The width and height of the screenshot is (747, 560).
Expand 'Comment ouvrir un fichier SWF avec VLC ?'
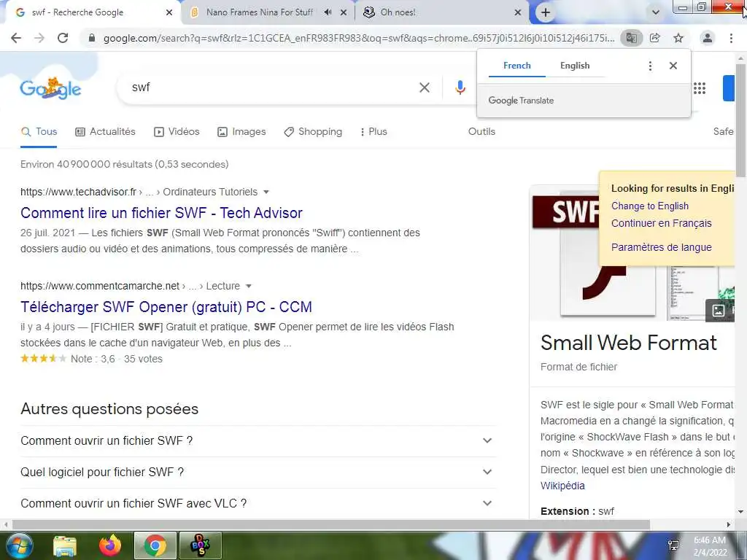(258, 504)
